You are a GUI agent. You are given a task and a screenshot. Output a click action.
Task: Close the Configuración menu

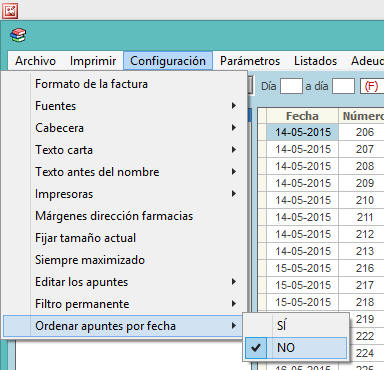pyautogui.click(x=168, y=61)
